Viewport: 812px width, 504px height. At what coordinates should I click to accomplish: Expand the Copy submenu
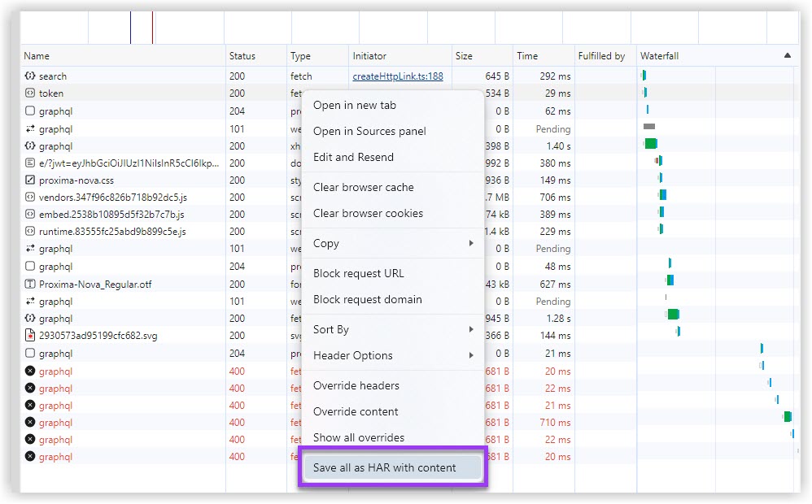pos(392,243)
